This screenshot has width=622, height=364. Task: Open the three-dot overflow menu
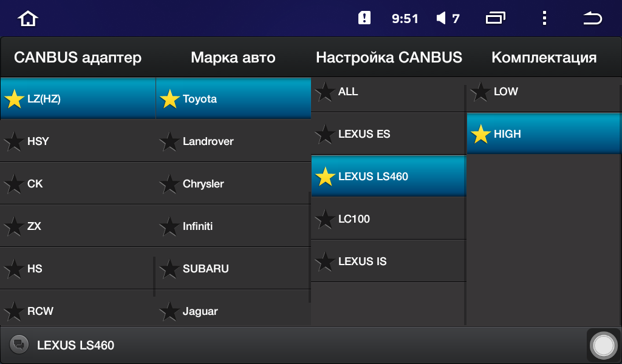pyautogui.click(x=544, y=18)
